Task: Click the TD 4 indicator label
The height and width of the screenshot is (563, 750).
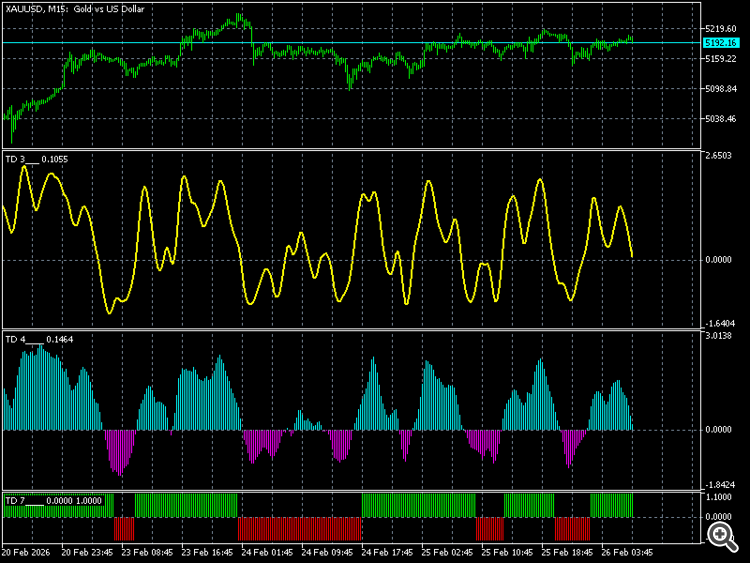Action: [x=39, y=340]
